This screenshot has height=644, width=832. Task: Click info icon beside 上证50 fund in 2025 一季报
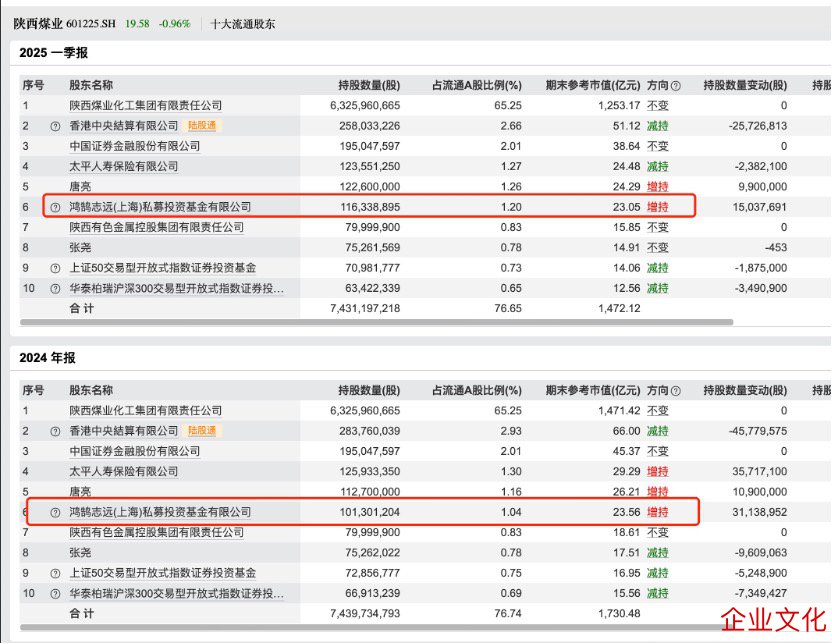pyautogui.click(x=55, y=268)
